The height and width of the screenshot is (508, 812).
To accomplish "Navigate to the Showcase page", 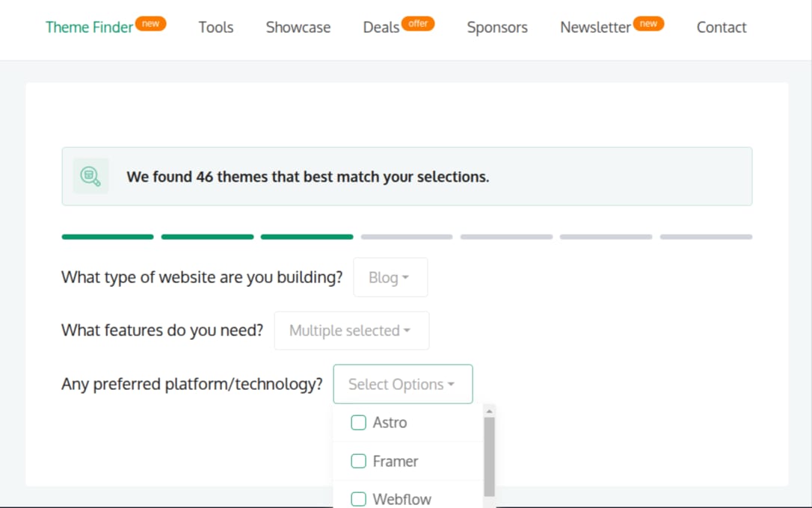I will (x=298, y=28).
